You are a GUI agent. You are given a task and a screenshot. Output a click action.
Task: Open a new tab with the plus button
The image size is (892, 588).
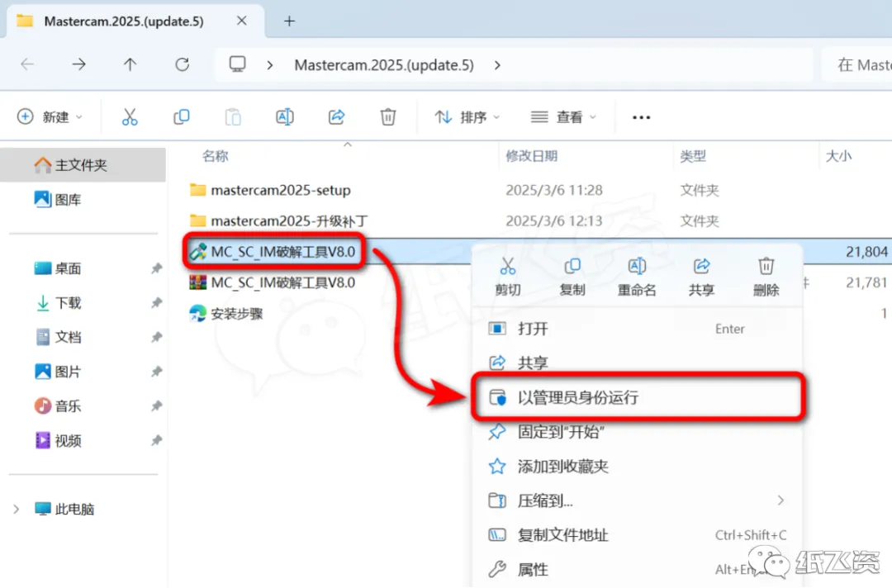coord(290,21)
